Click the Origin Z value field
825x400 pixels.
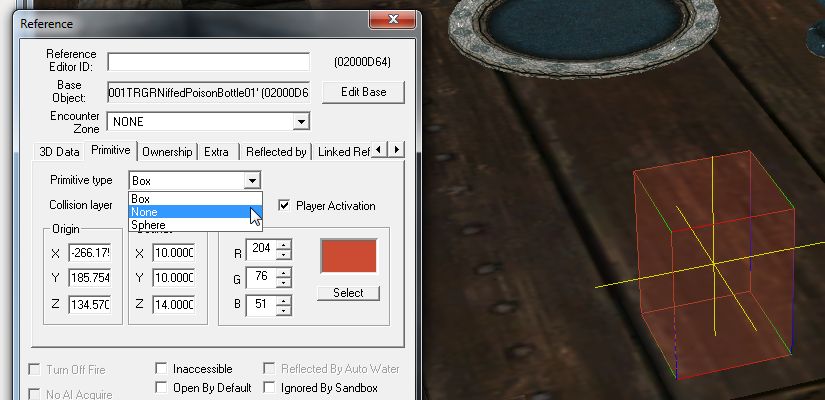[x=89, y=304]
